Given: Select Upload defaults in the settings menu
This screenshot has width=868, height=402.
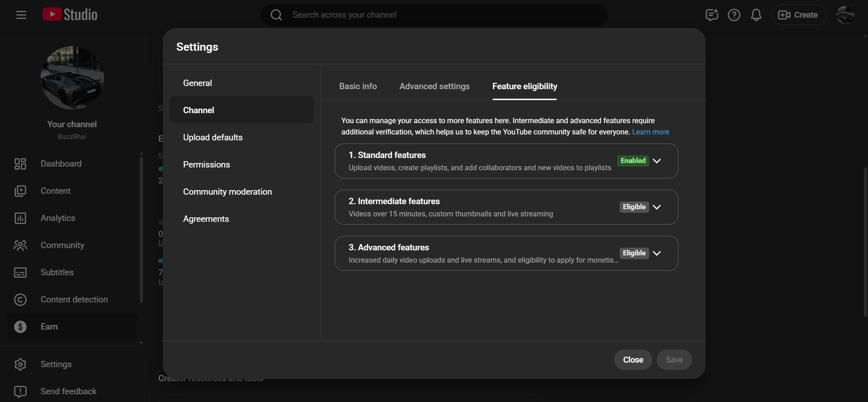Looking at the screenshot, I should (213, 138).
